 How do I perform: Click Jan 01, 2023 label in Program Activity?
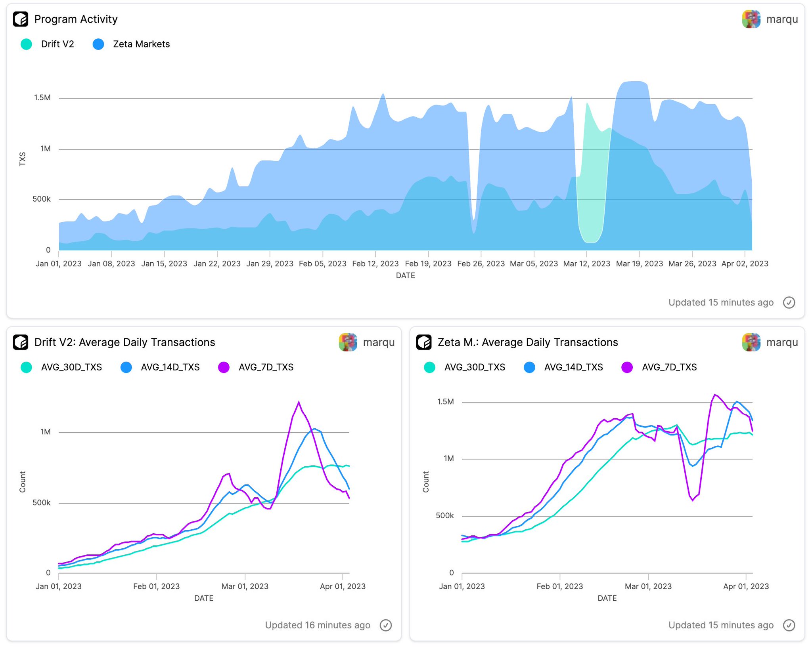59,264
